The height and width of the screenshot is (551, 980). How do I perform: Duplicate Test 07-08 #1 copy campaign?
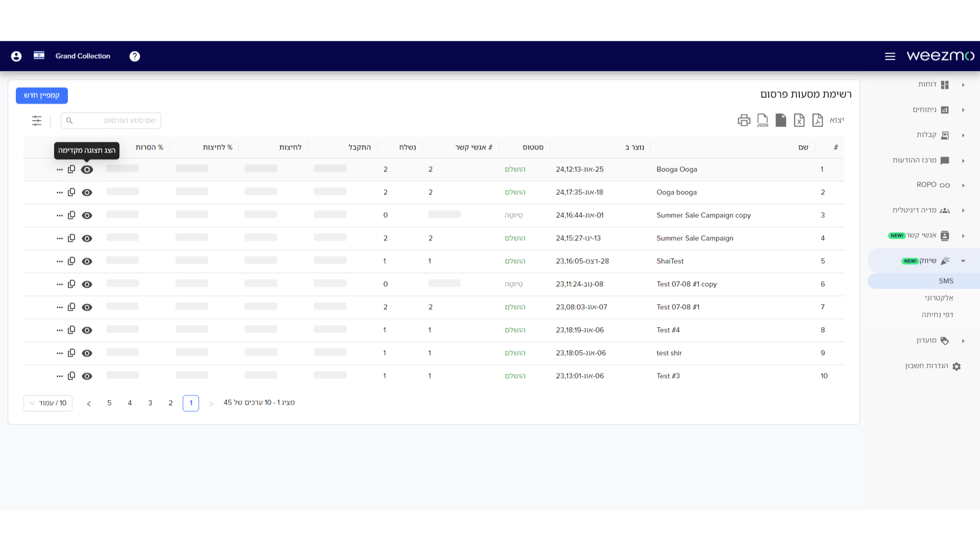(x=71, y=284)
